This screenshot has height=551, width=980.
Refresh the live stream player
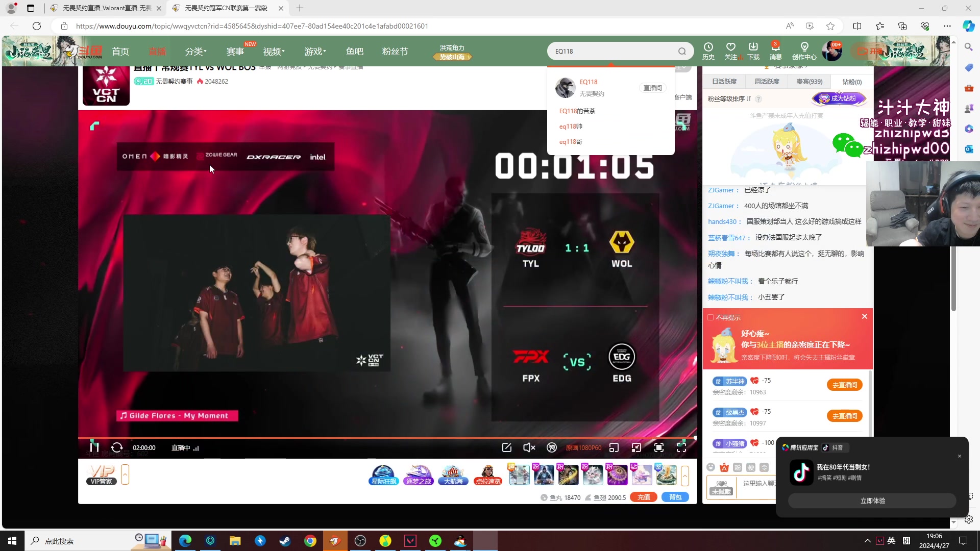pos(117,447)
